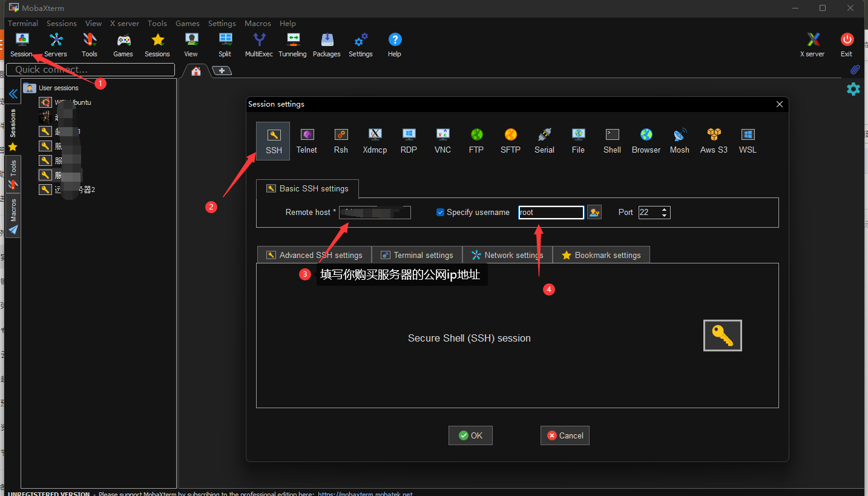Switch to Terminal settings tab
The image size is (868, 496).
click(x=417, y=255)
